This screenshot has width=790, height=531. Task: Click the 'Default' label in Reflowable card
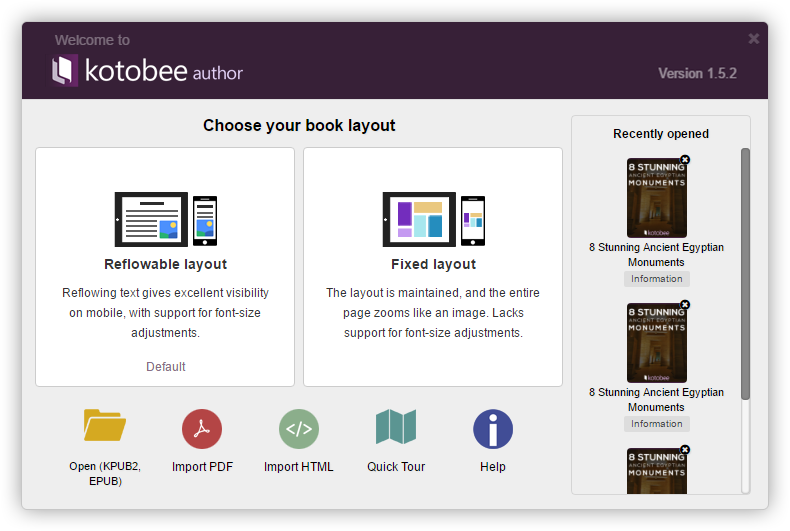(x=166, y=367)
